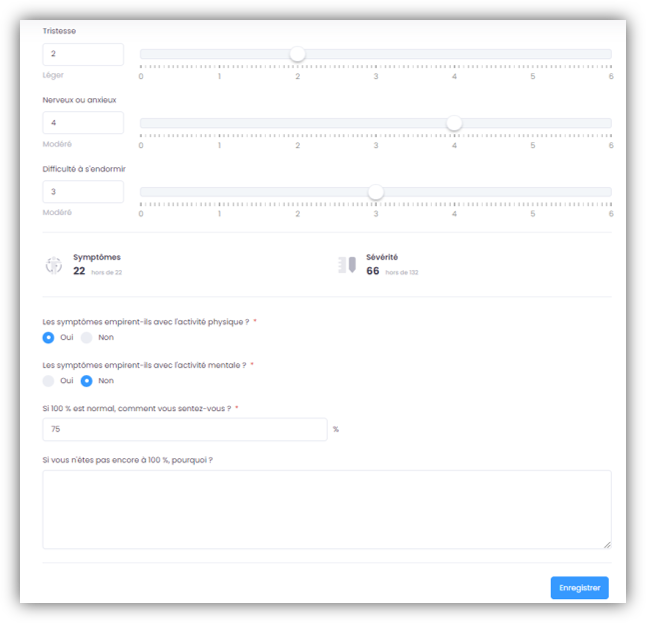Click the text area resize handle
The width and height of the screenshot is (646, 623).
[x=607, y=544]
